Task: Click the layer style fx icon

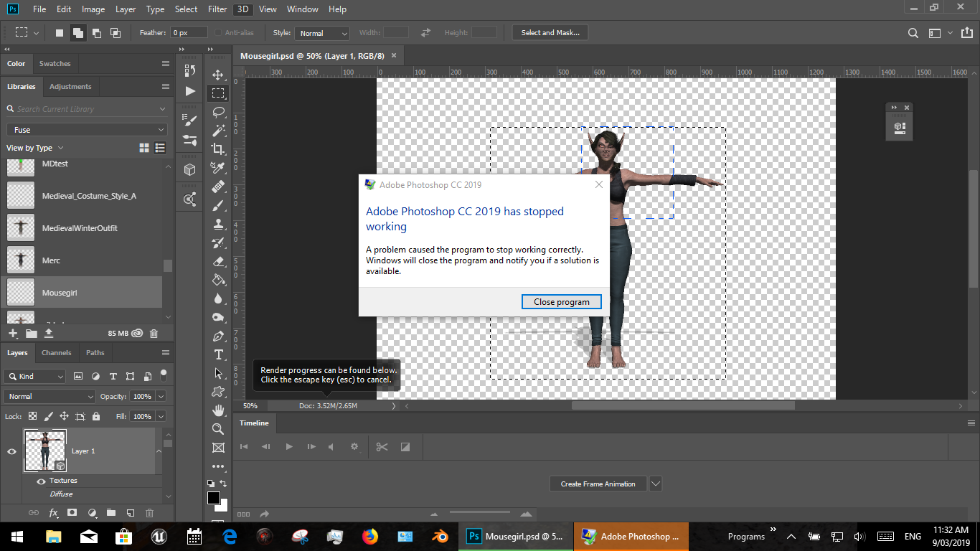Action: pos(53,513)
